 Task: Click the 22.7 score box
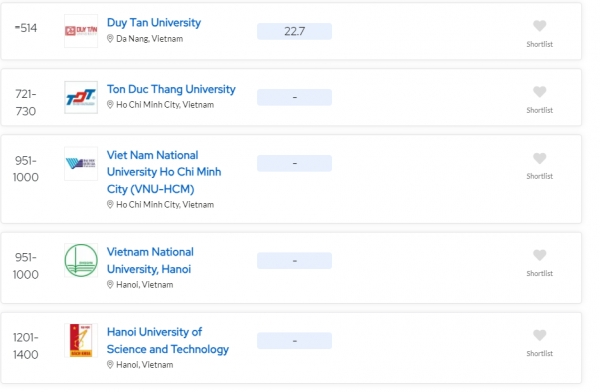[294, 31]
